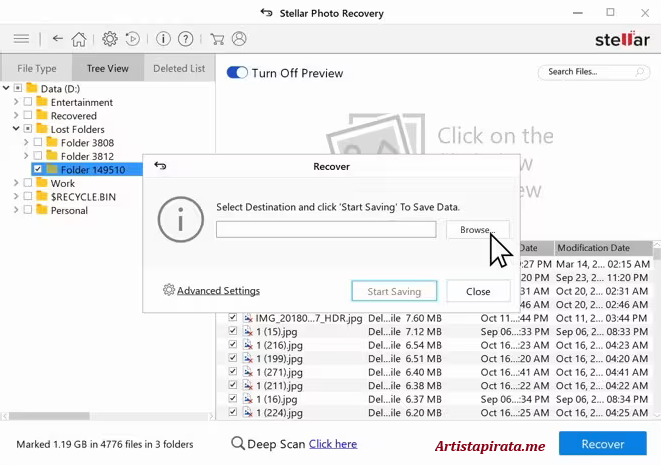Click the Start Saving button
Screen dimensions: 661x465
394,291
